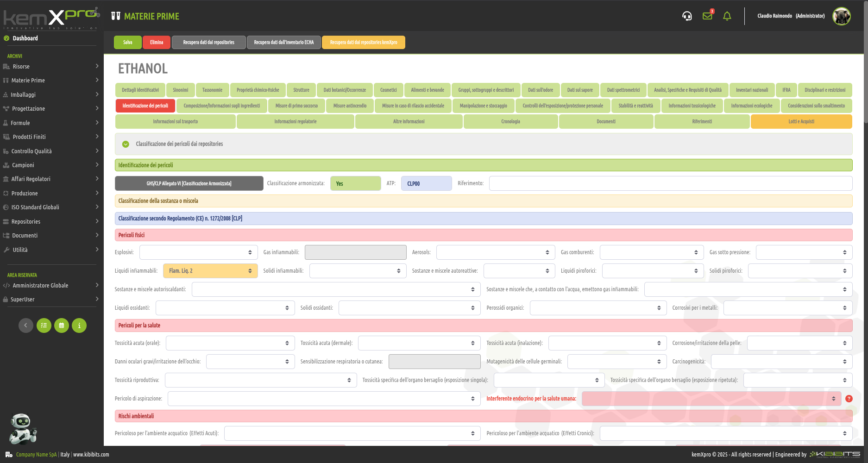Open the headset support icon
The height and width of the screenshot is (463, 868).
[x=687, y=16]
